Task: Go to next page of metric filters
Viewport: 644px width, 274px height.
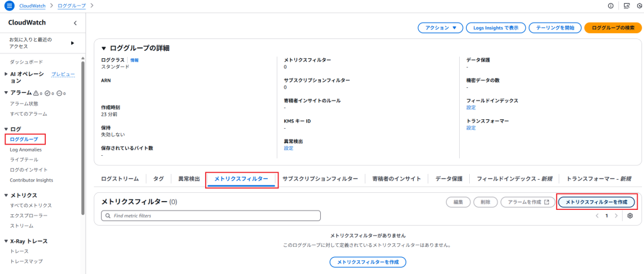Action: pyautogui.click(x=616, y=216)
